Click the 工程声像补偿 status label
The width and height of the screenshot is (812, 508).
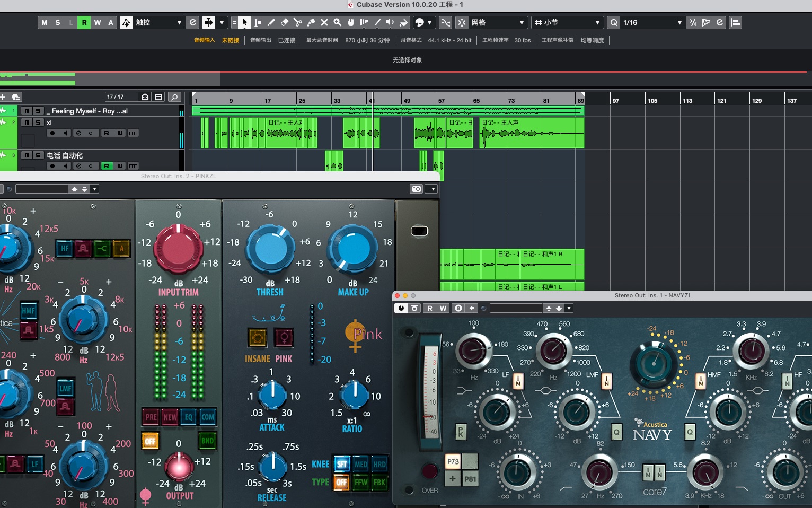(557, 40)
